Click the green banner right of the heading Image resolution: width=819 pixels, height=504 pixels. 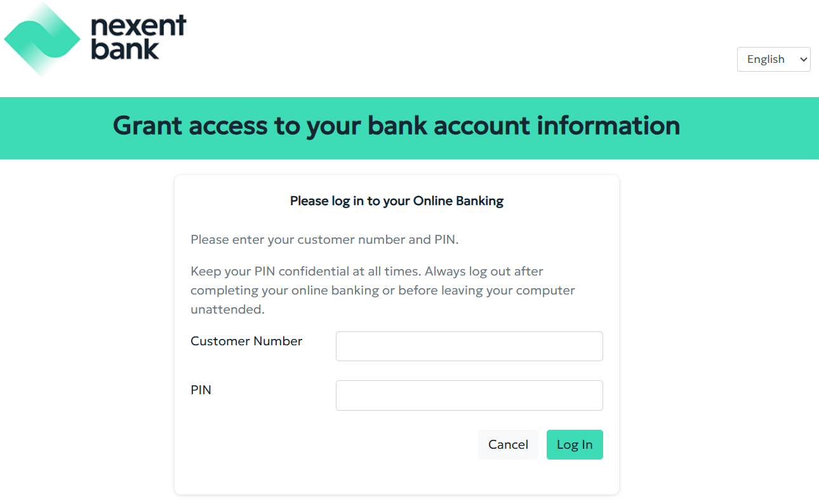point(749,128)
